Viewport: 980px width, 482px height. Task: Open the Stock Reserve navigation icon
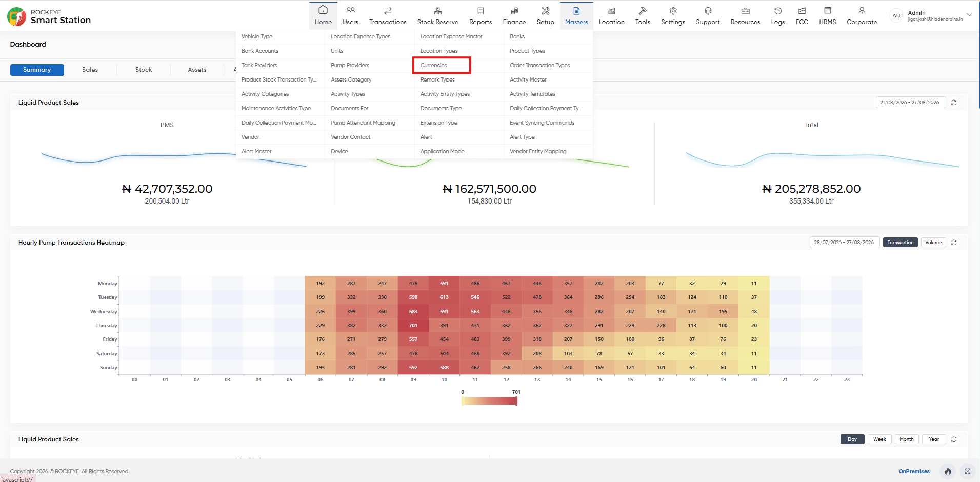coord(438,11)
